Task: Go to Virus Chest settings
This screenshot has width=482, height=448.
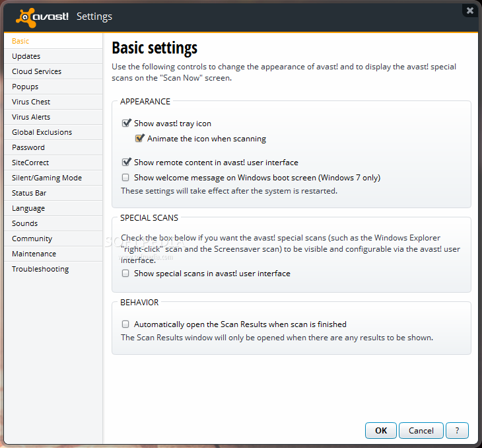Action: 31,102
